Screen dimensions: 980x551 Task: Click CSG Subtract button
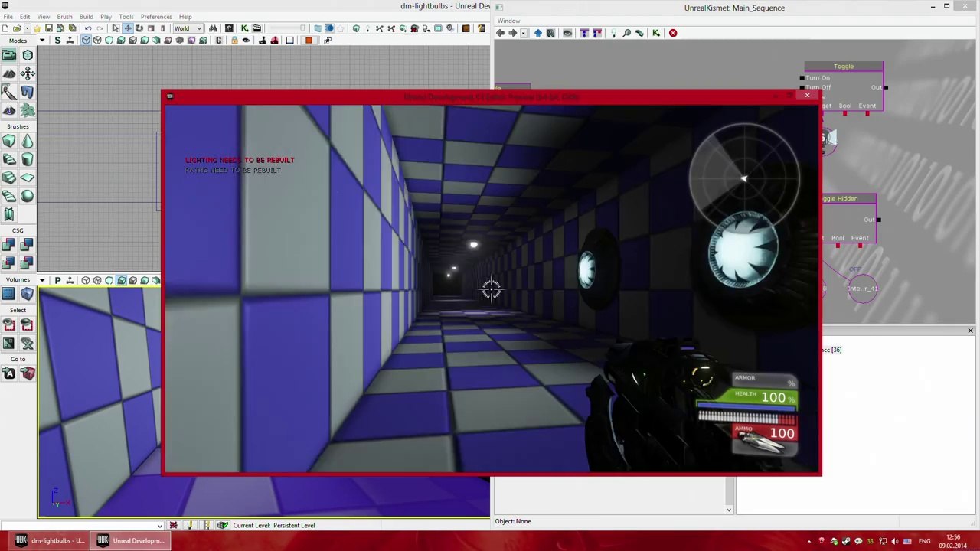click(28, 245)
